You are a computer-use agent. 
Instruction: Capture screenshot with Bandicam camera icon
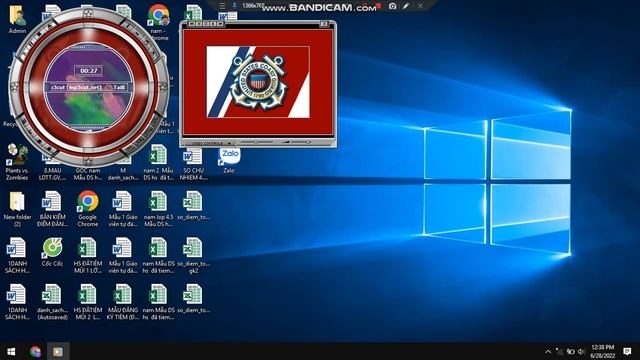392,6
